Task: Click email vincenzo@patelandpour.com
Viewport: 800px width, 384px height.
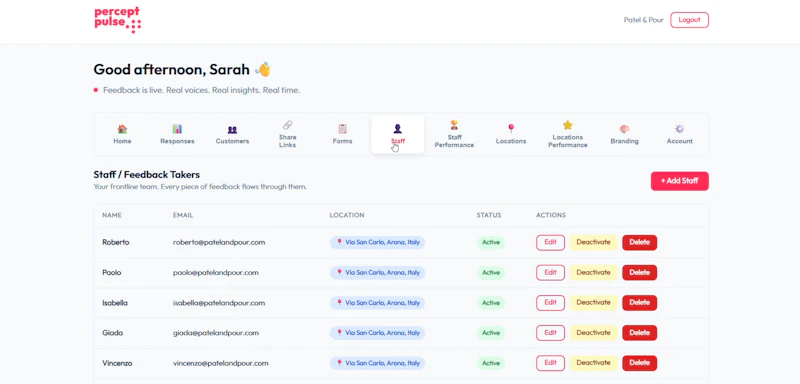Action: [220, 363]
